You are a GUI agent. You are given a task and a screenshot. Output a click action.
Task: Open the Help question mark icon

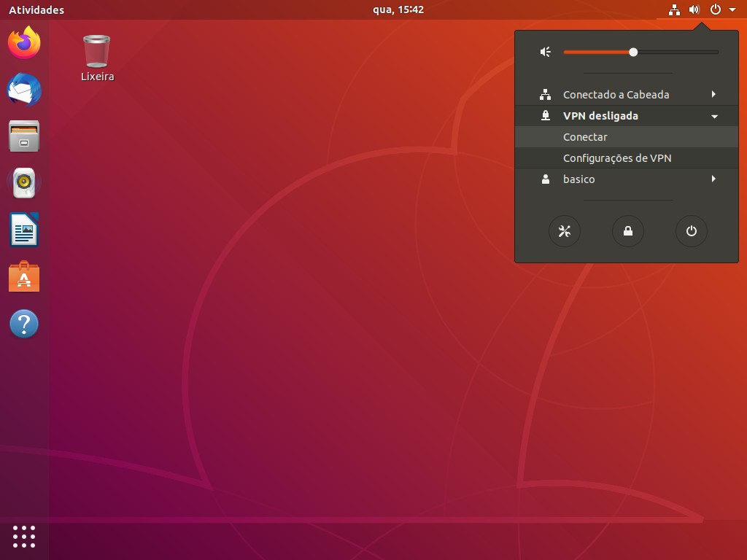[24, 324]
